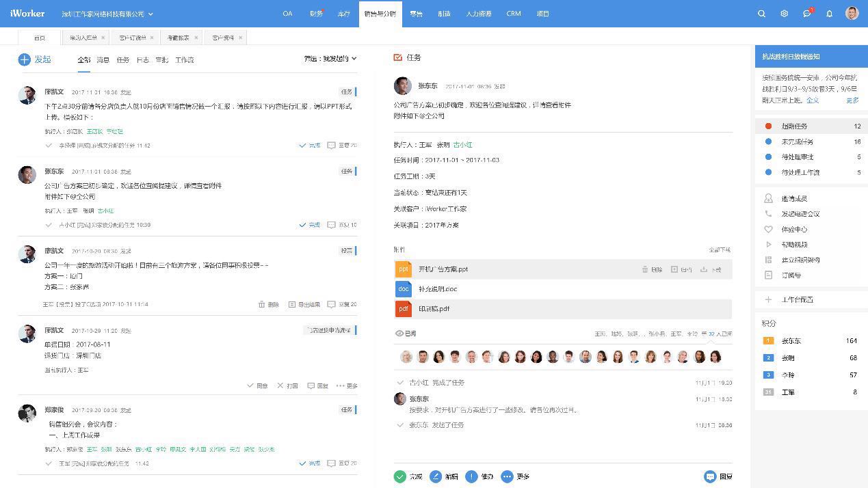Click the green 完成 check circle icon

[x=399, y=476]
